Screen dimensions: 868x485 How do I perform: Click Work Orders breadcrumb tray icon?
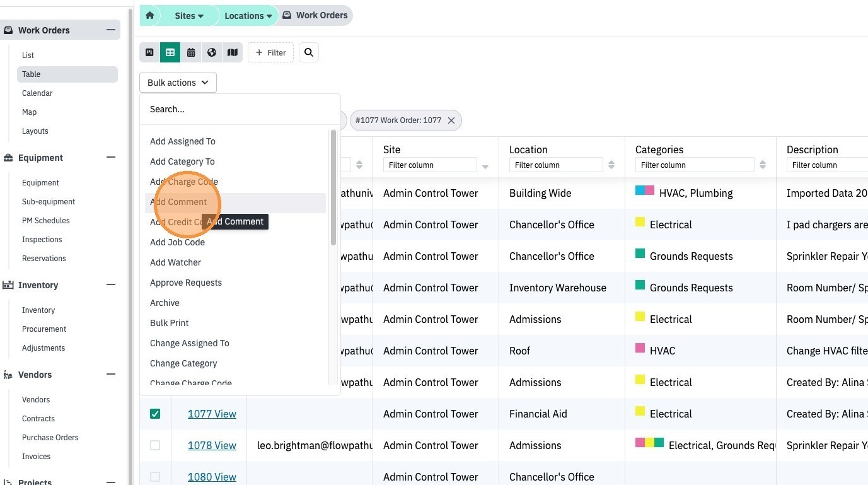tap(287, 15)
